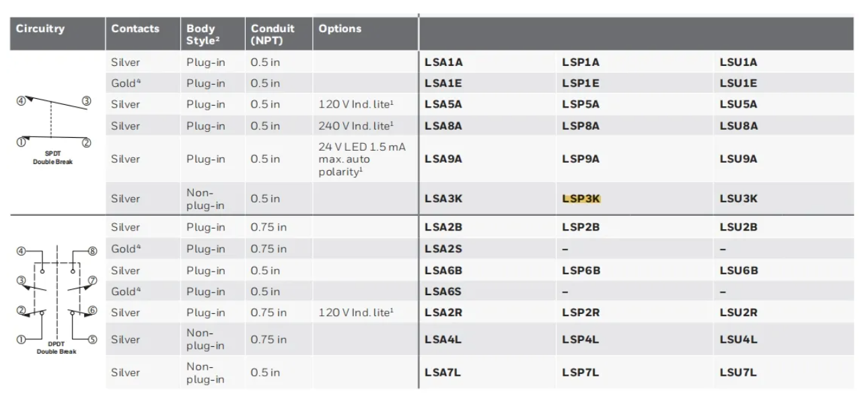Click part number LSA6S

coord(443,292)
